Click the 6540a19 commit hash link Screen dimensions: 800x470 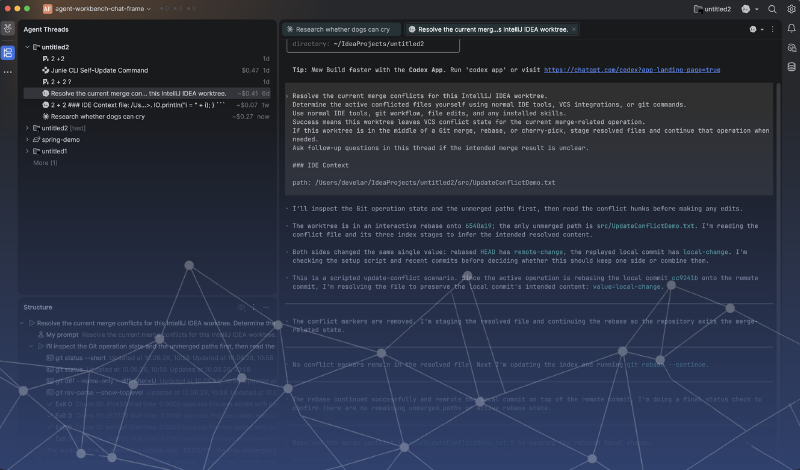point(478,226)
